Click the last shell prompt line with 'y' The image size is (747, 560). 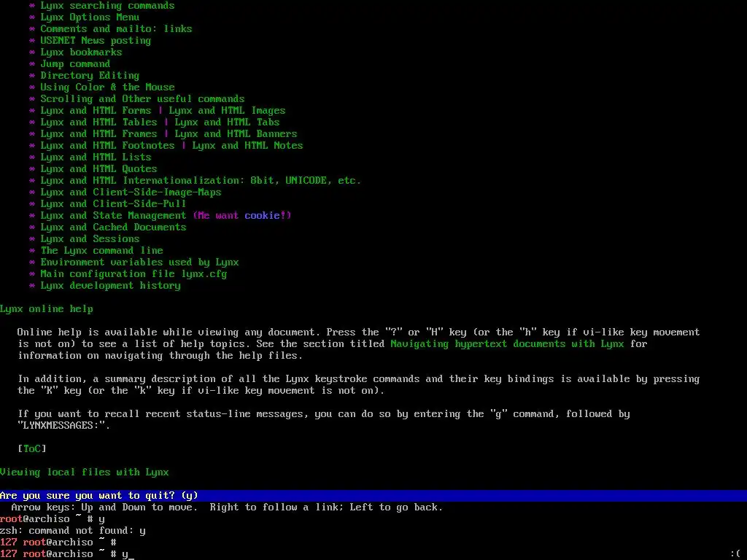pos(66,554)
